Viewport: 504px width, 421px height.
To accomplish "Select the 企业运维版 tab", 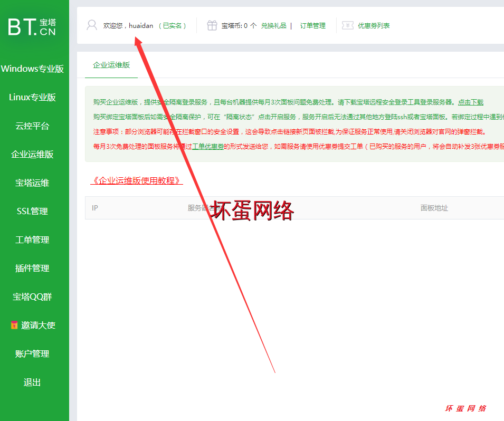I will click(111, 65).
